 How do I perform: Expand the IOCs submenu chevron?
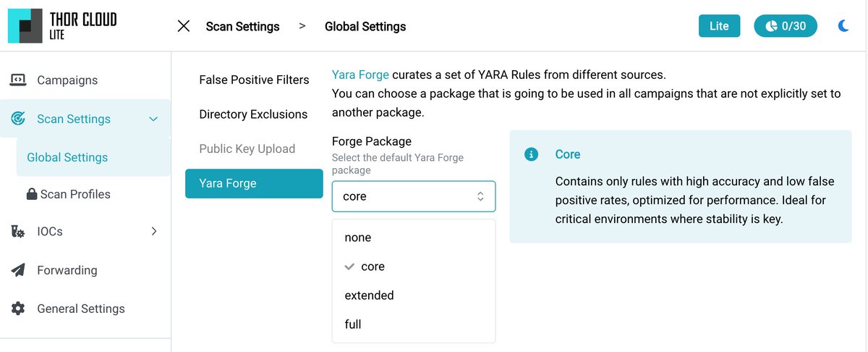point(153,232)
